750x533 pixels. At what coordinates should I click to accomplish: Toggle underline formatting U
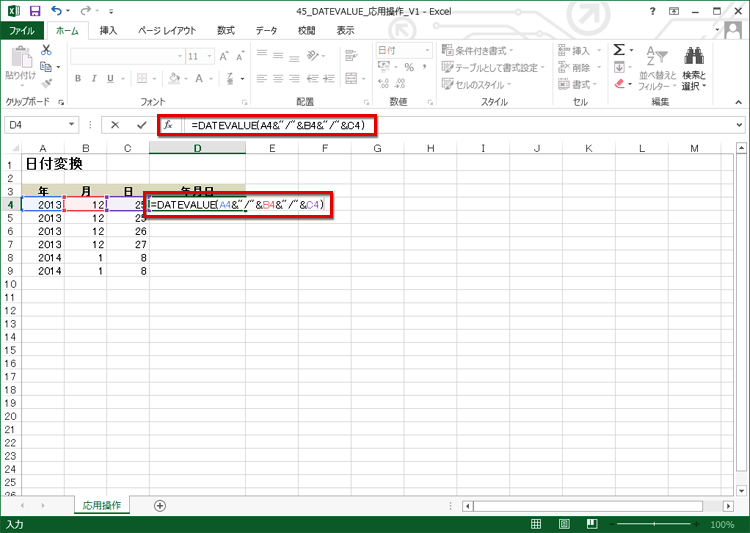[x=110, y=78]
